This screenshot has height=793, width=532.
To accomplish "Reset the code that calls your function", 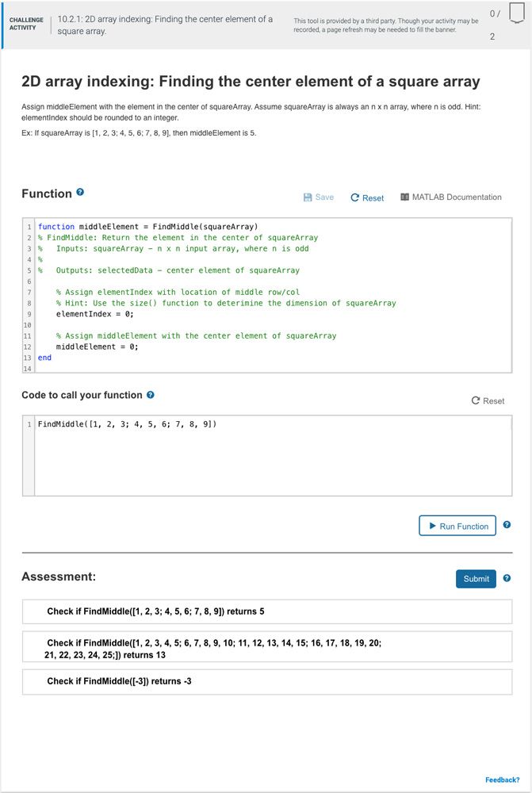I will (x=488, y=400).
